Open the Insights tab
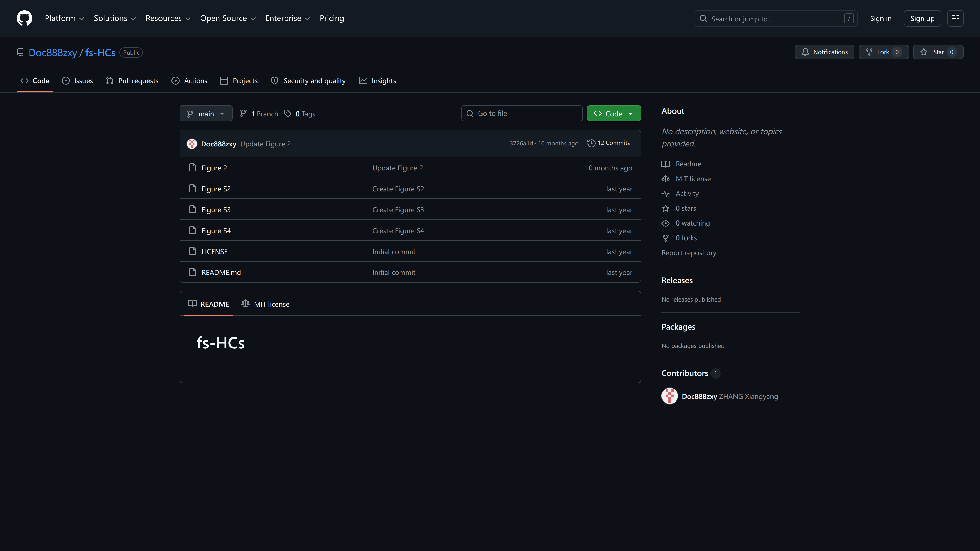This screenshot has height=551, width=980. 377,81
